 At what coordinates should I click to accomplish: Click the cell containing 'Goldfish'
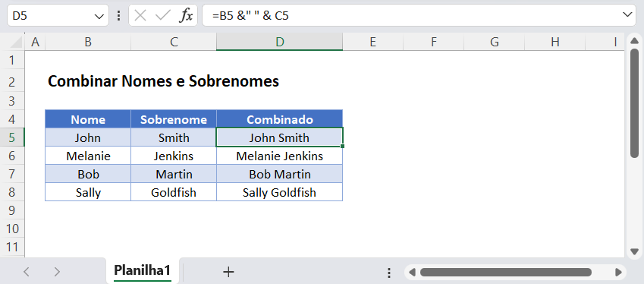point(174,192)
